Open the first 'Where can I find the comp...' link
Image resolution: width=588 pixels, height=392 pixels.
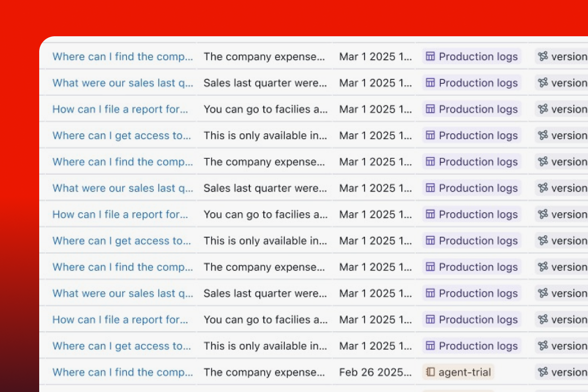pos(122,57)
